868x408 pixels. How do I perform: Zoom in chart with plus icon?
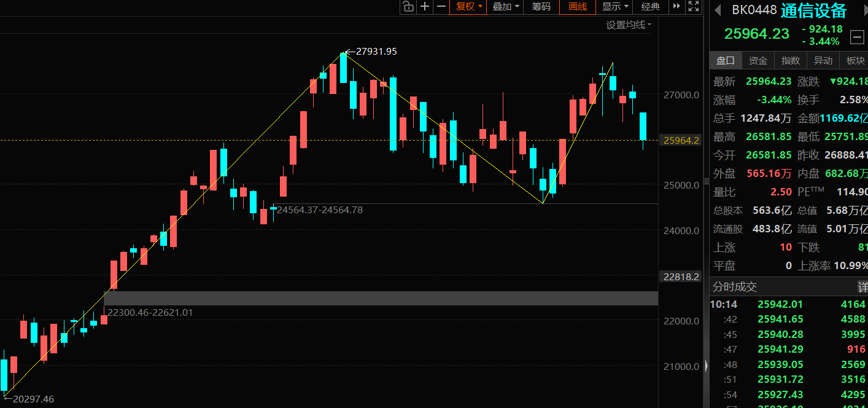coord(424,7)
